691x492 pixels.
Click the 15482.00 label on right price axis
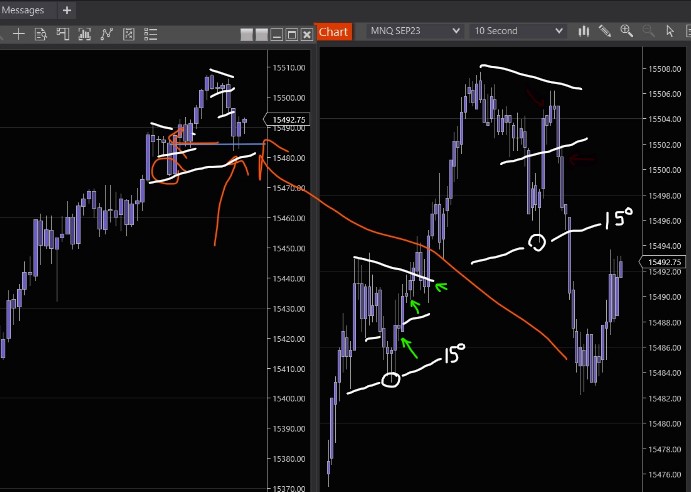[664, 398]
